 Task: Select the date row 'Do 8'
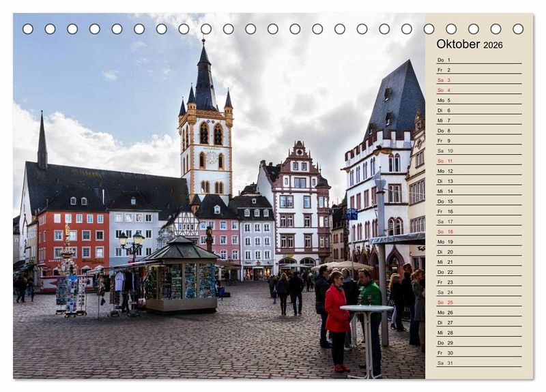pos(479,130)
